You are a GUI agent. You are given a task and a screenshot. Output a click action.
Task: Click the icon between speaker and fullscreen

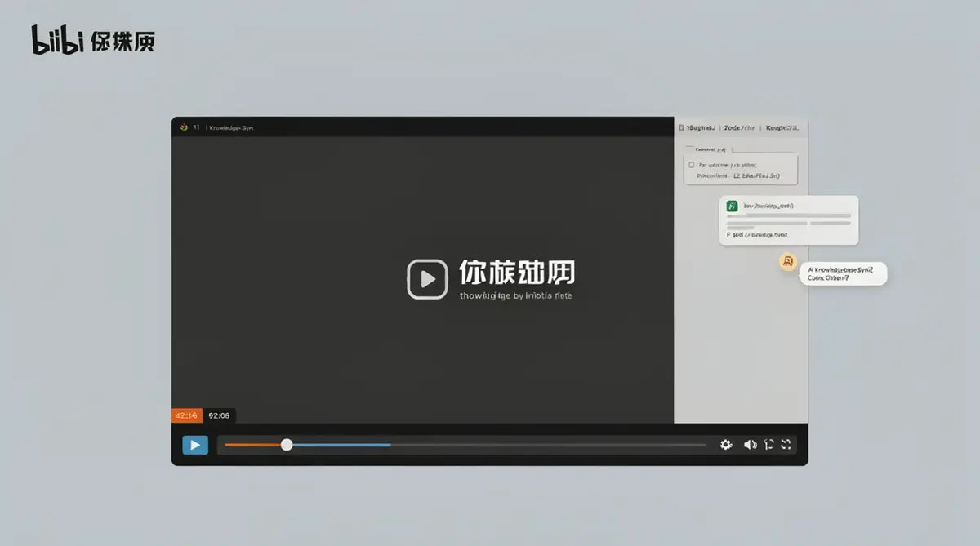pos(768,445)
